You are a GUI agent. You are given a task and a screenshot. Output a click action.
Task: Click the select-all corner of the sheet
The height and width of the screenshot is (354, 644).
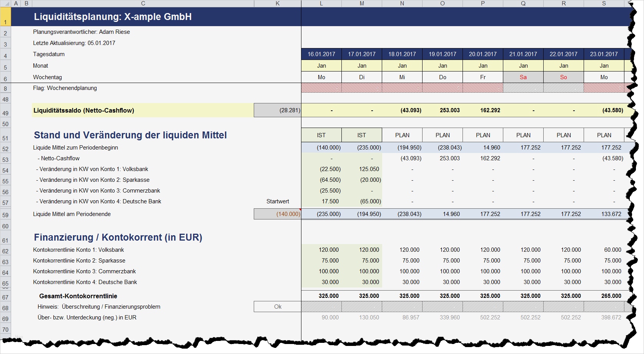pyautogui.click(x=5, y=3)
